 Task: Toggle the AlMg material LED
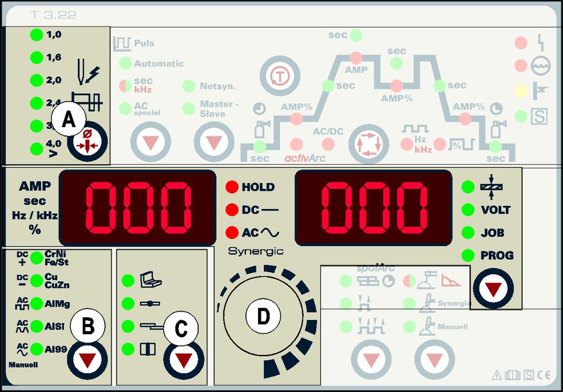click(36, 303)
